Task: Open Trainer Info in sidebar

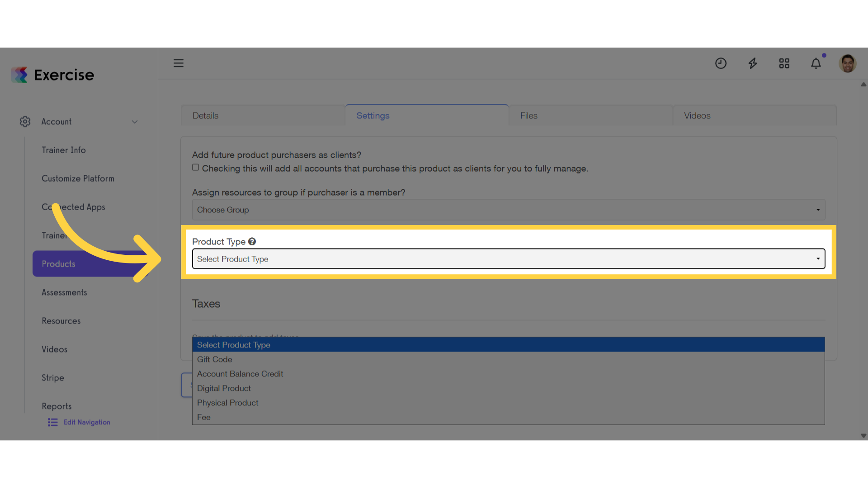Action: coord(64,150)
